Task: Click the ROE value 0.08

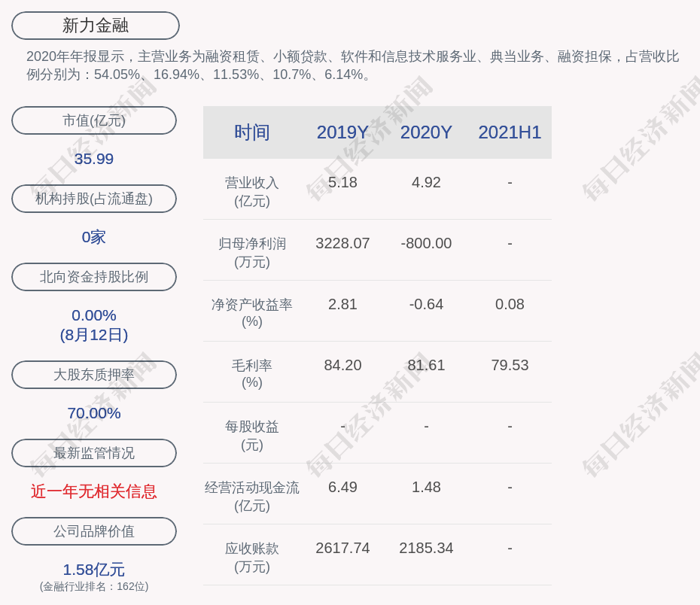Action: click(510, 304)
